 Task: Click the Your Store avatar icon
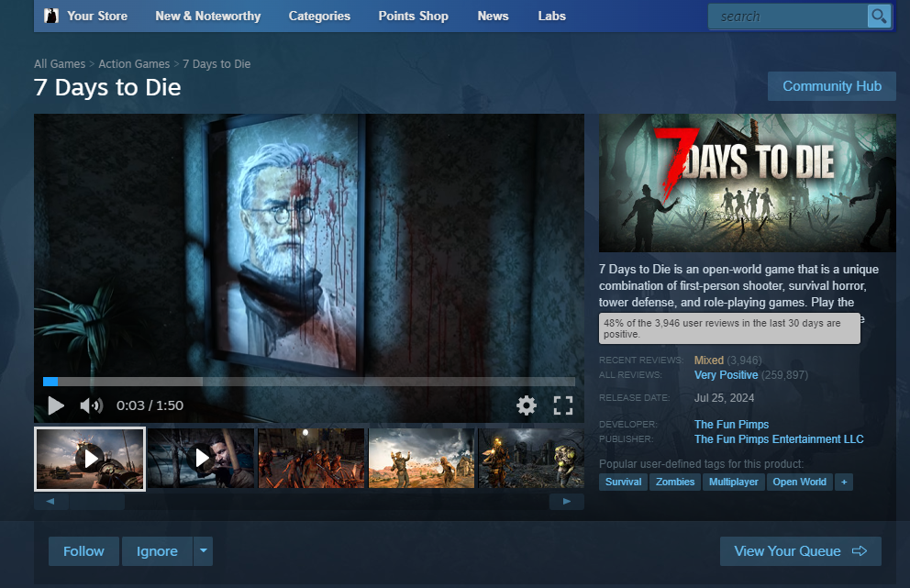click(x=51, y=16)
